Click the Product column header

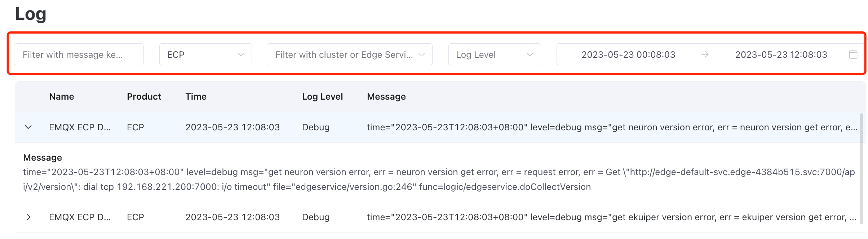click(x=144, y=96)
